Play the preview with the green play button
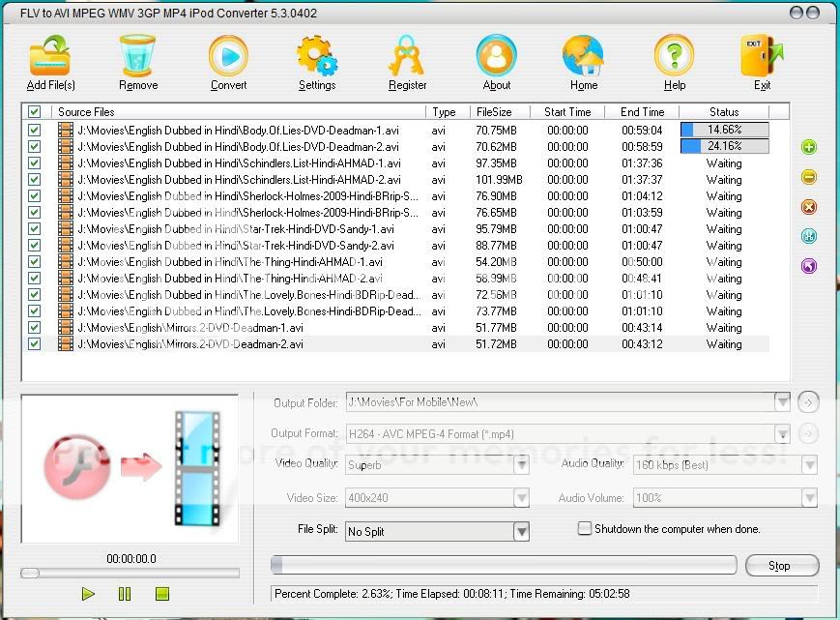Viewport: 840px width, 620px height. pos(88,594)
